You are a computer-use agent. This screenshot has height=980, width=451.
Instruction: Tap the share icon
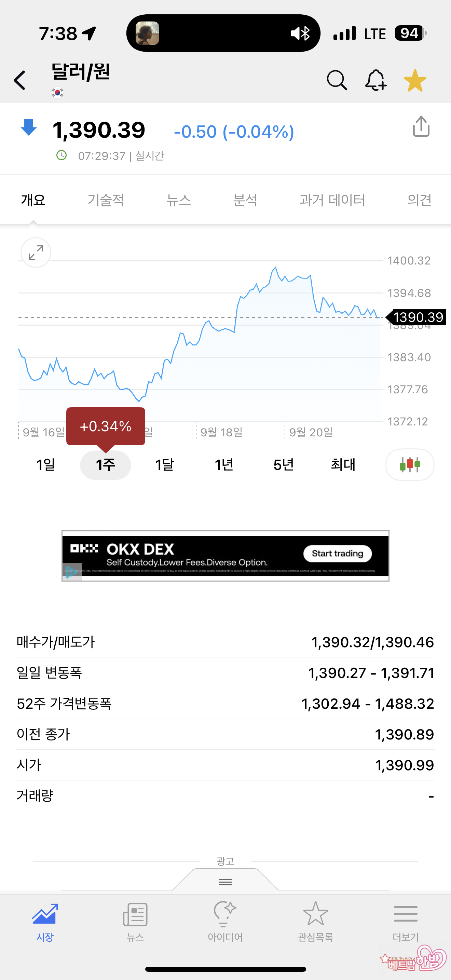pyautogui.click(x=421, y=127)
